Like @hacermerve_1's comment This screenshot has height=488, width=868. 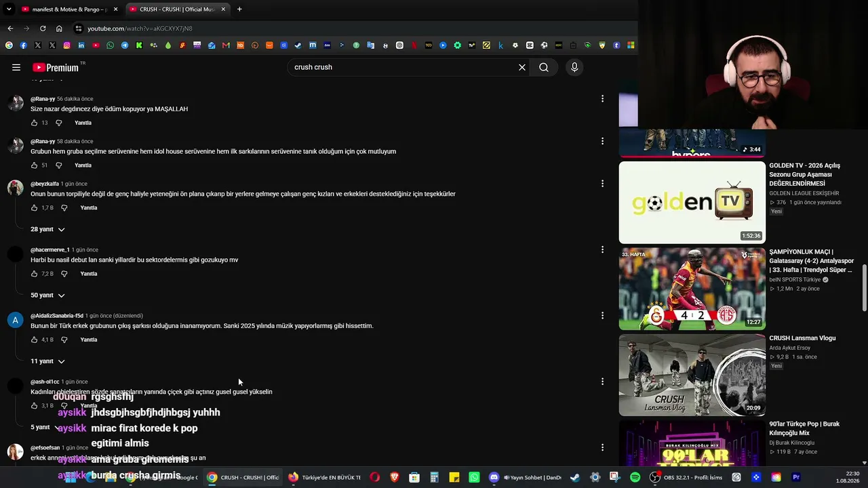point(34,274)
